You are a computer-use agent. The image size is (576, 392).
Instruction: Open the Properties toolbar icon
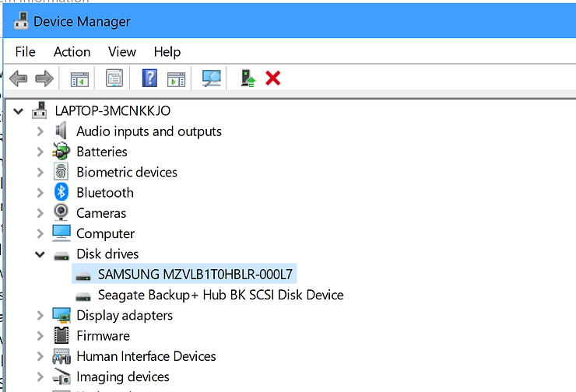(x=114, y=79)
